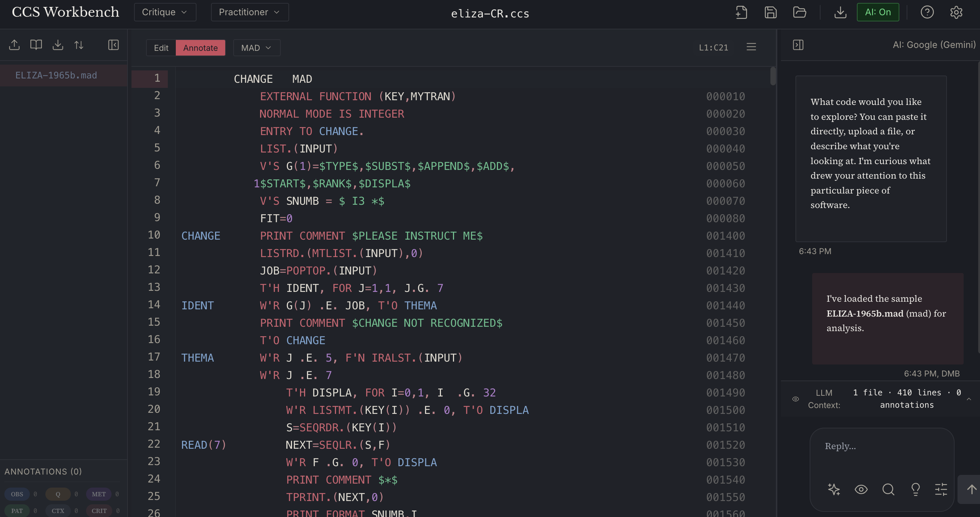The width and height of the screenshot is (980, 517).
Task: Click the save floppy disk icon
Action: [770, 12]
